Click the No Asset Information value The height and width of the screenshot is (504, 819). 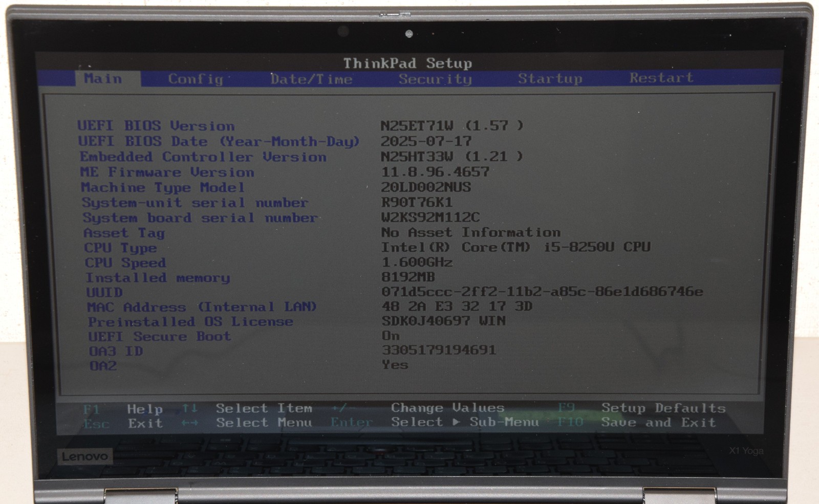pyautogui.click(x=471, y=233)
